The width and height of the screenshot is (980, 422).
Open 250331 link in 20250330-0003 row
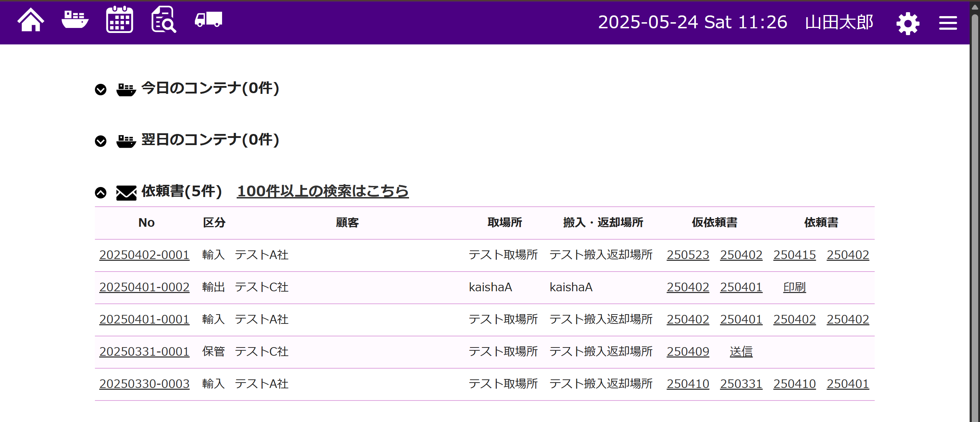pyautogui.click(x=741, y=384)
